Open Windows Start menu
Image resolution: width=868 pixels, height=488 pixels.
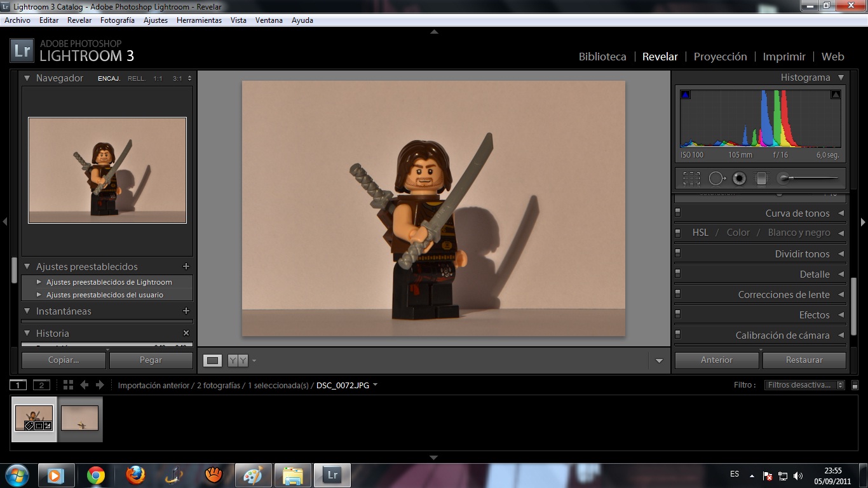pos(17,475)
